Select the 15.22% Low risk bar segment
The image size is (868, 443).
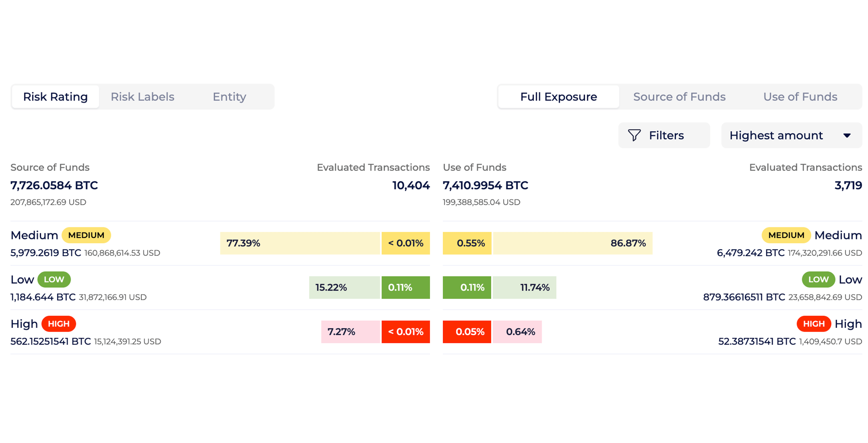pos(344,287)
